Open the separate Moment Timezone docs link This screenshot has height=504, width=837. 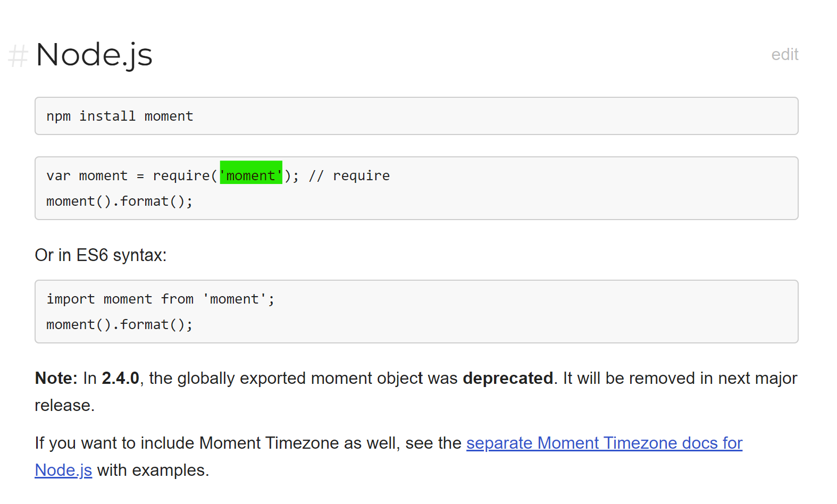(604, 443)
